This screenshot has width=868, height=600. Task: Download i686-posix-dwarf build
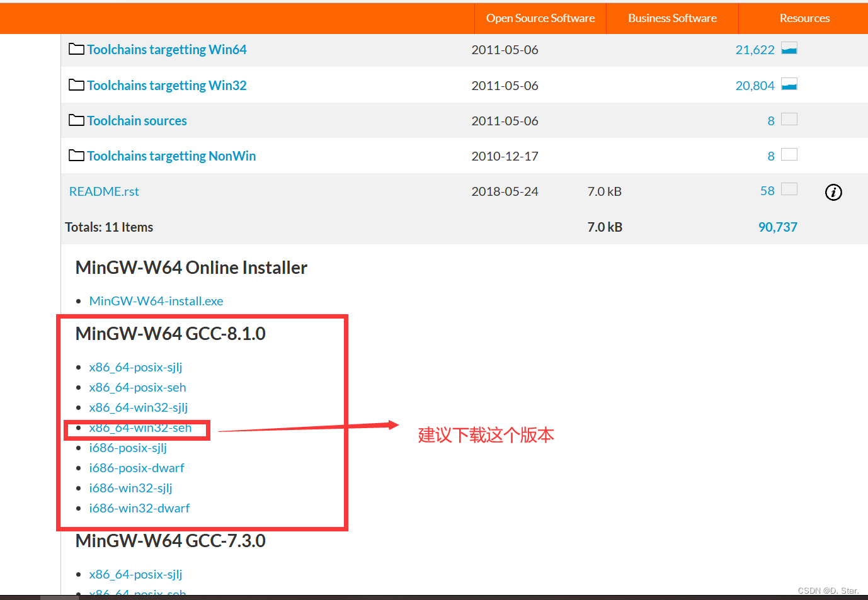coord(137,468)
